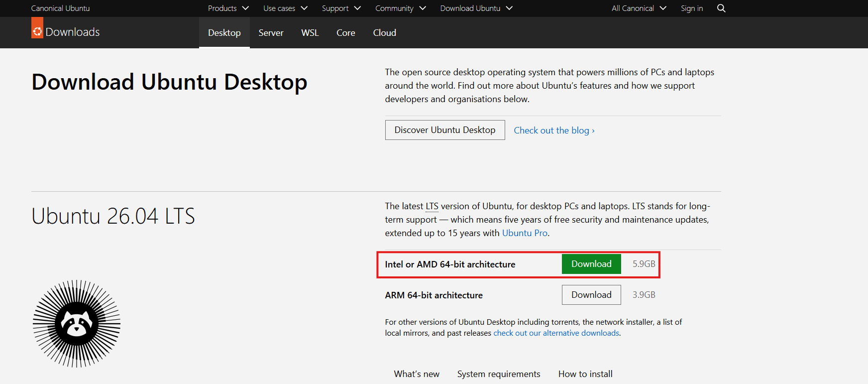
Task: Click the Ubuntu logo beside Downloads
Action: pyautogui.click(x=37, y=28)
